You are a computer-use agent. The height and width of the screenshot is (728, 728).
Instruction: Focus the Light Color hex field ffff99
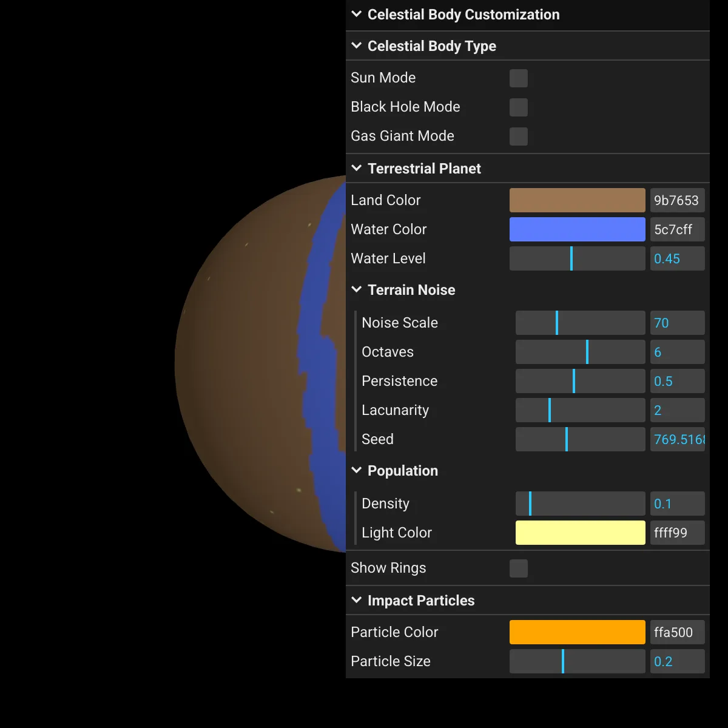[678, 533]
